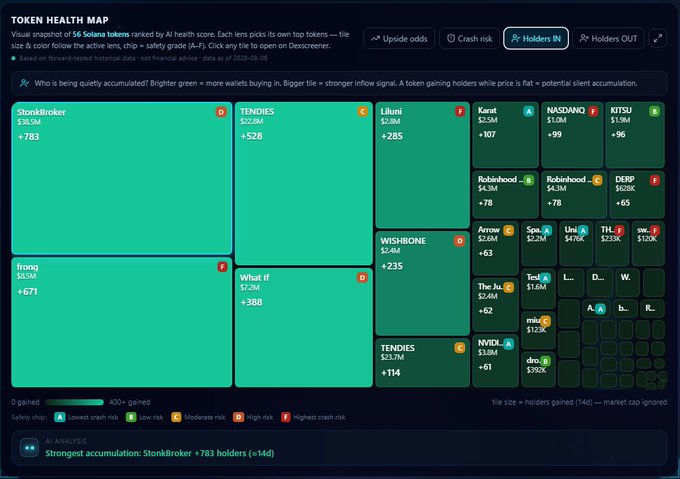Image resolution: width=680 pixels, height=479 pixels.
Task: Open the small A. tile with A chip
Action: (596, 309)
